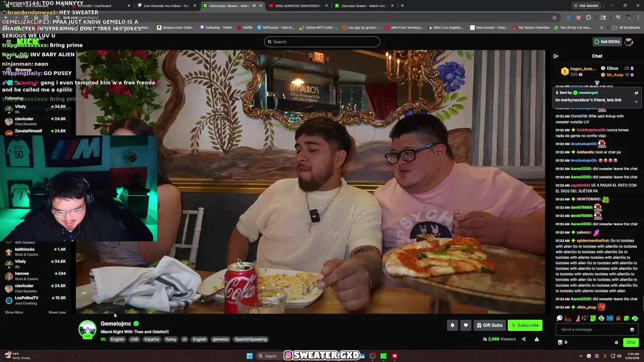Viewport: 644px width, 362px height.
Task: Open LosPollosTV channel in sidebar
Action: point(35,300)
